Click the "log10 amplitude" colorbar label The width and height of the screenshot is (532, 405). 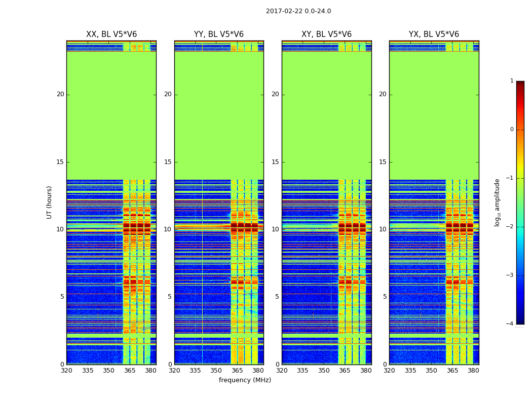(x=498, y=202)
